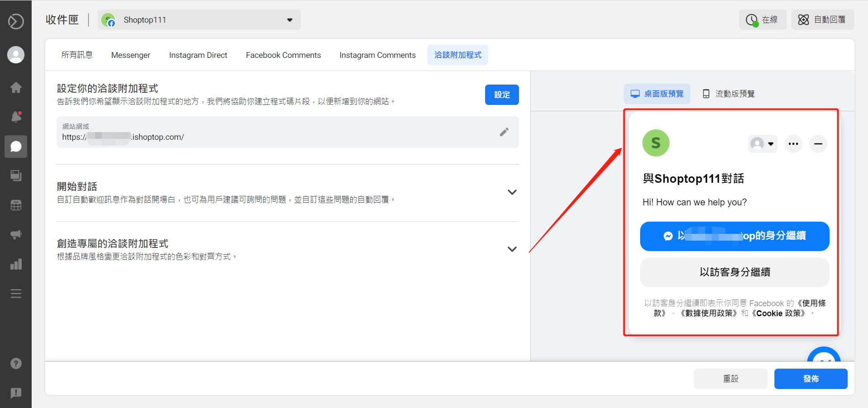
Task: Click the 設定你的洽談附加程式 heading
Action: click(x=108, y=89)
